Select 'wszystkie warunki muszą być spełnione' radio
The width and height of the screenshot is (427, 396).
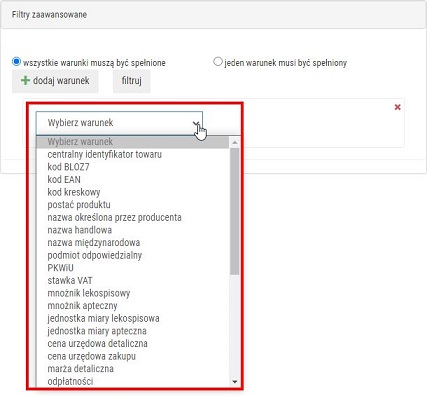pyautogui.click(x=16, y=62)
